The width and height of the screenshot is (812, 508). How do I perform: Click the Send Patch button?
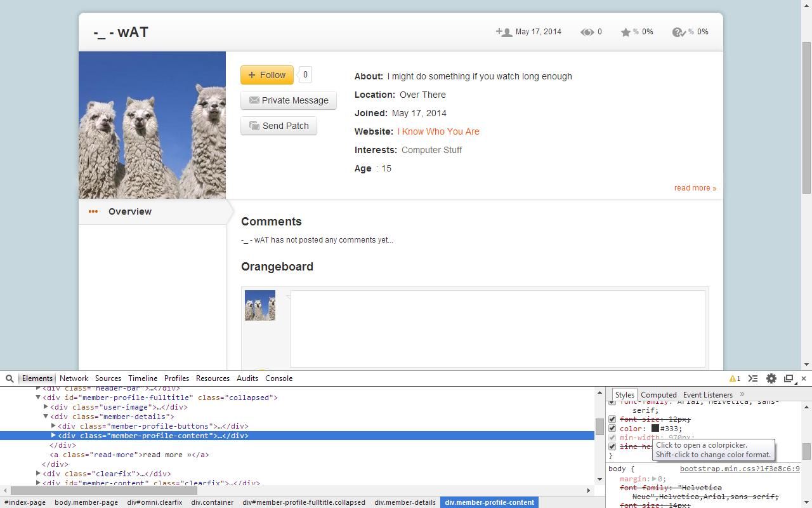[278, 126]
